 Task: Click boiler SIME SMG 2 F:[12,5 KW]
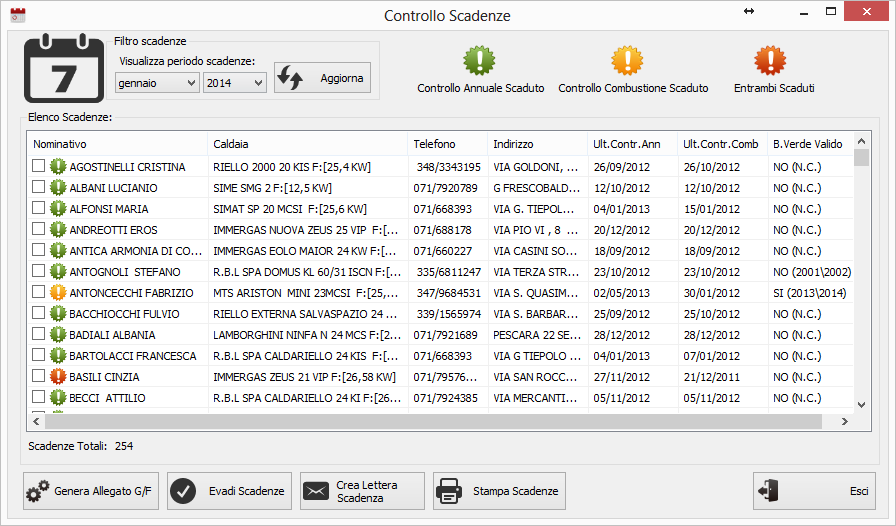[x=272, y=188]
